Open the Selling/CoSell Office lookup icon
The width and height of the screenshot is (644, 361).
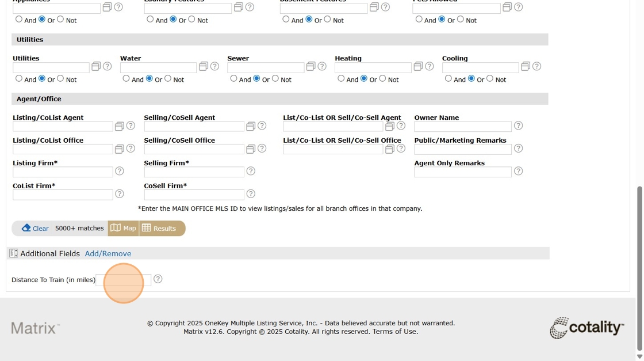pyautogui.click(x=250, y=149)
